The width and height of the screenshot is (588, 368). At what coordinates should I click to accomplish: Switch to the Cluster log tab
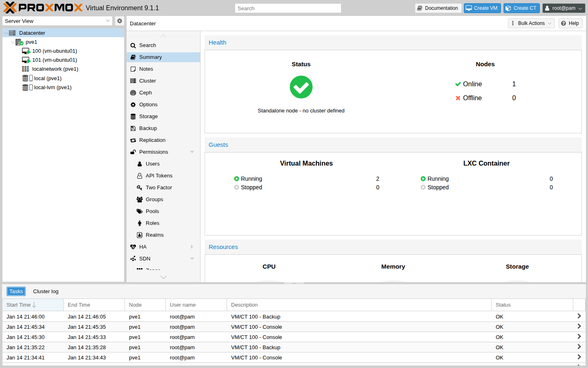click(45, 291)
